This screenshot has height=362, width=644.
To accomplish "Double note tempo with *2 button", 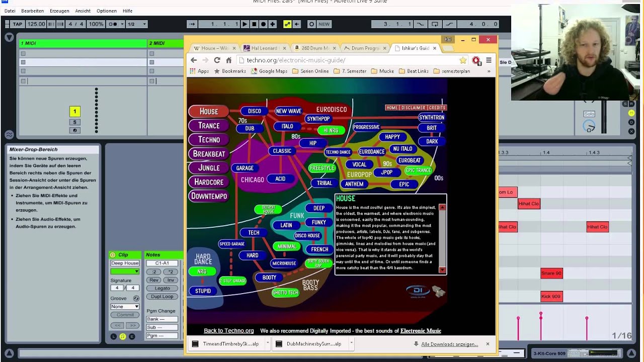I will [x=171, y=271].
